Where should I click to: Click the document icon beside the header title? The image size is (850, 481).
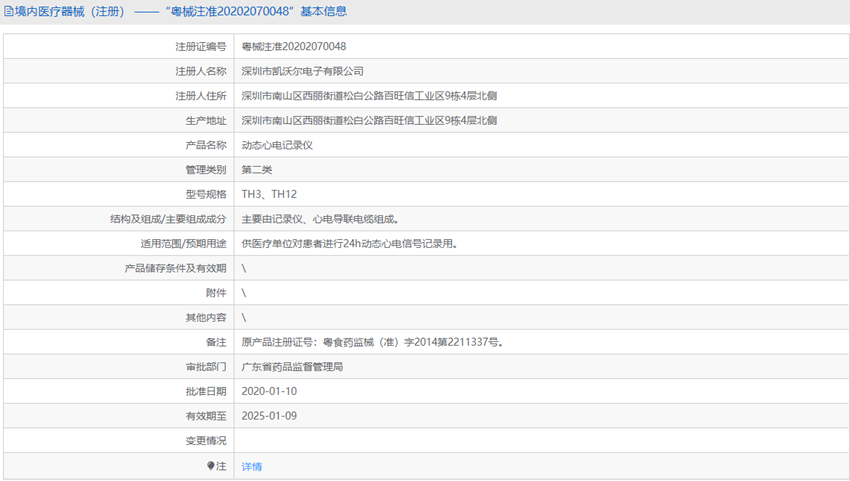click(8, 12)
